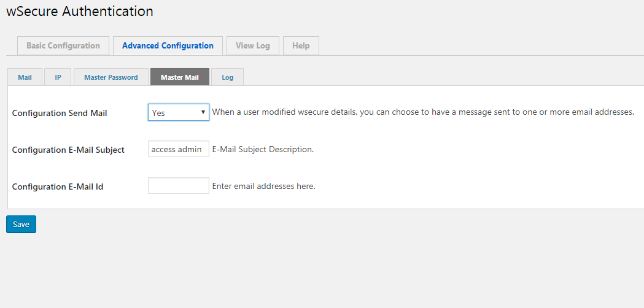Focus the Configuration E-Mail Subject field
The height and width of the screenshot is (308, 644).
[x=178, y=150]
